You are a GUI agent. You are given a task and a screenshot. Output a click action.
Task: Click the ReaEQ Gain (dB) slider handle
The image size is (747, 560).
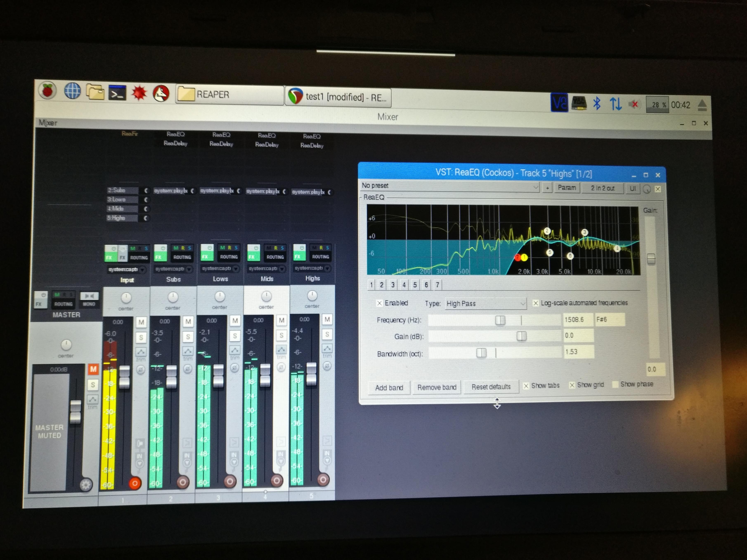pyautogui.click(x=521, y=336)
